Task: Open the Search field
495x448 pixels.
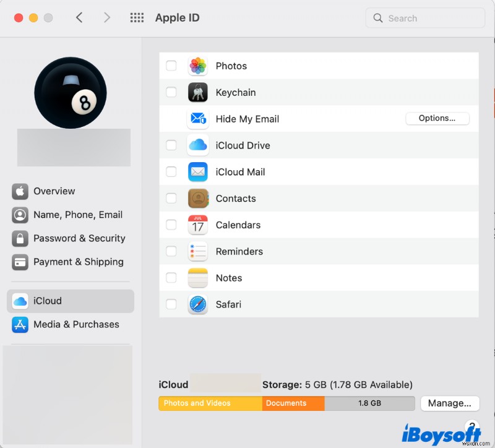Action: [x=424, y=18]
